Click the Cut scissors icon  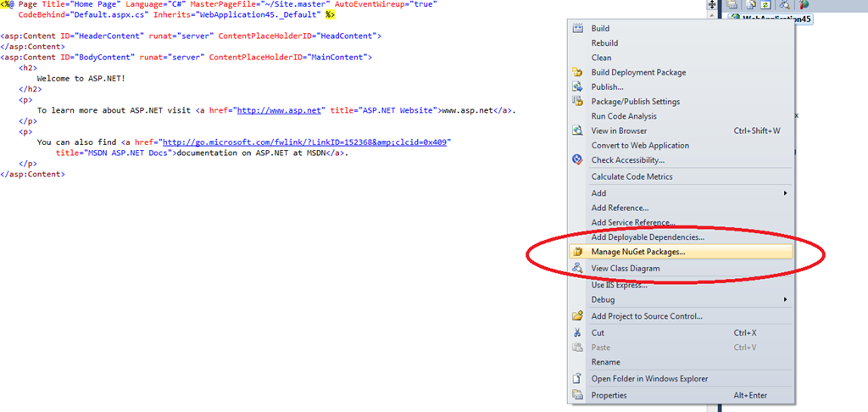point(577,332)
